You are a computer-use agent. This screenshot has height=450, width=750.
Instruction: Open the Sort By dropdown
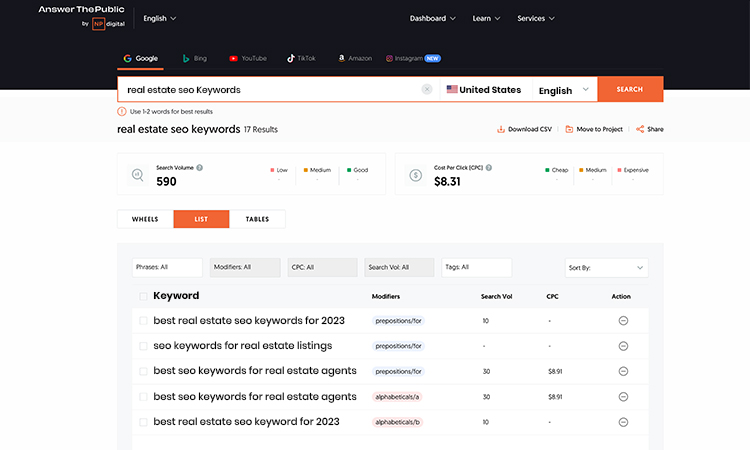point(607,268)
